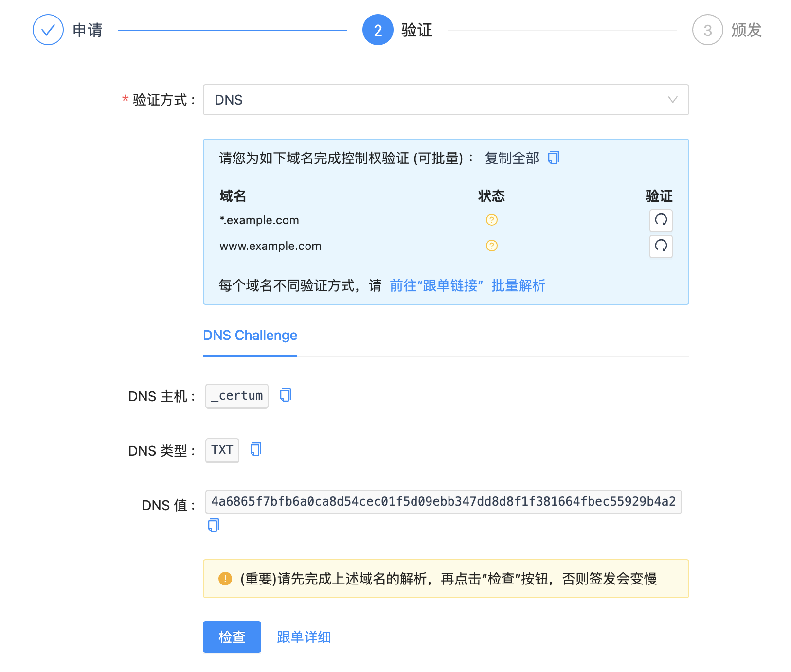791x672 pixels.
Task: Refresh verification for *.example.com
Action: point(661,220)
